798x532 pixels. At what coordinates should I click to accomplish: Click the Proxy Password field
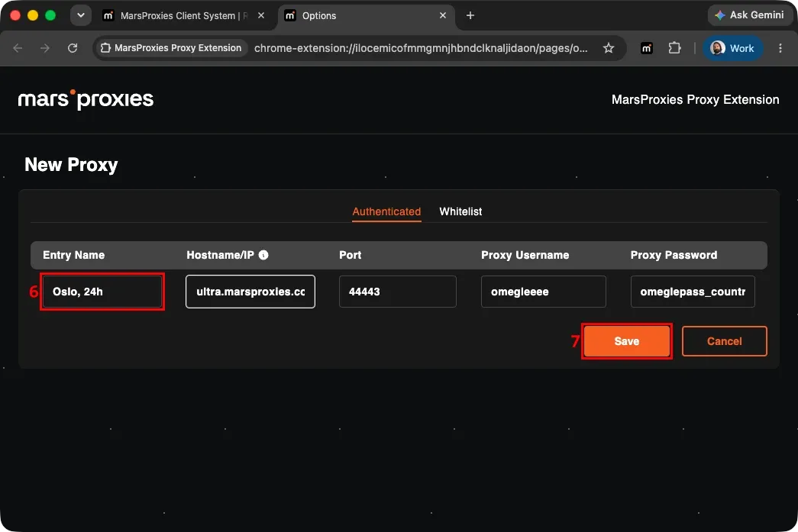693,292
